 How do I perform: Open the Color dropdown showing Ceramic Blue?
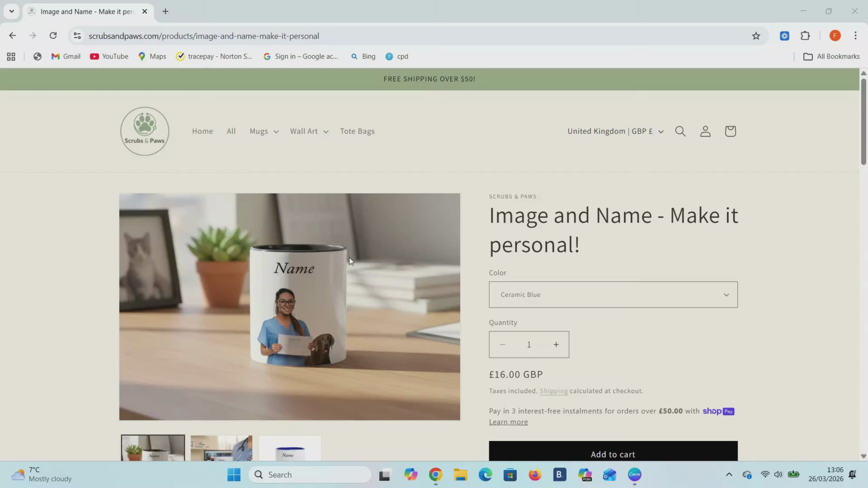pyautogui.click(x=613, y=295)
